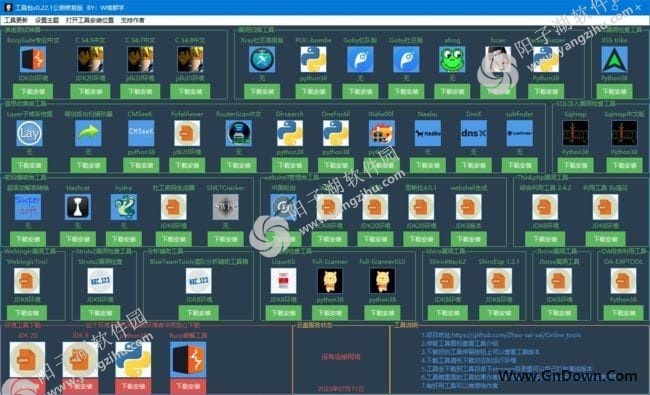This screenshot has height=395, width=650.
Task: Click 下载安装 under Hashcat
Action: click(x=78, y=239)
